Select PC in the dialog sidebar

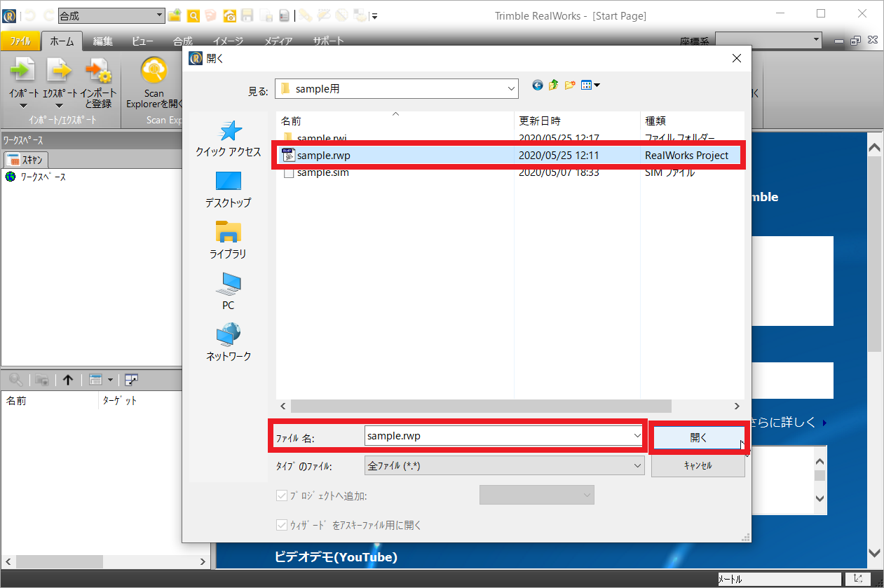coord(228,291)
